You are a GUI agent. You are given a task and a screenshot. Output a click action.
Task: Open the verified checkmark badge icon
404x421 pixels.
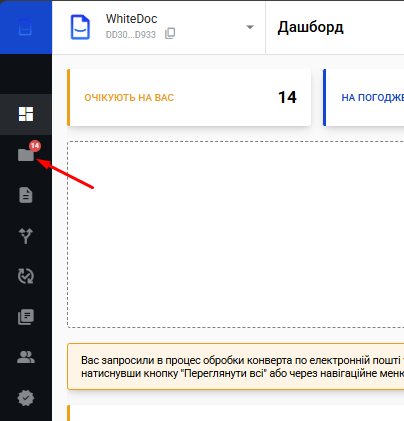coord(26,398)
